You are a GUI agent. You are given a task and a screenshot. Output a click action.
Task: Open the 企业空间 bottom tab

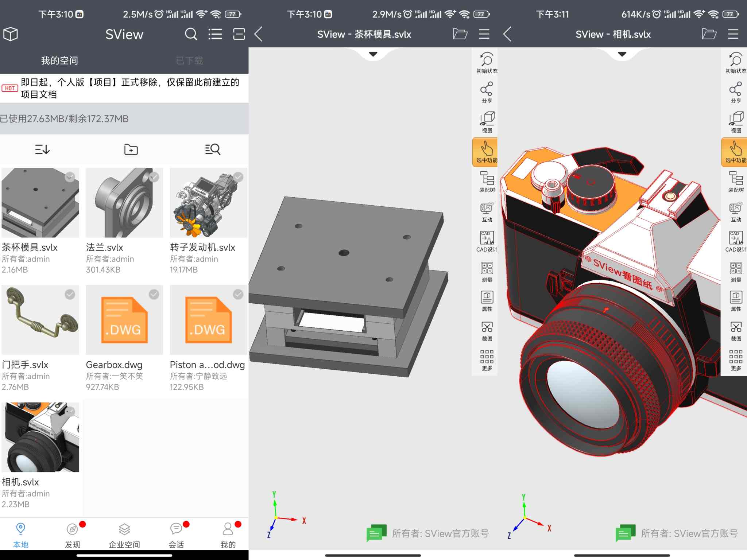[124, 535]
